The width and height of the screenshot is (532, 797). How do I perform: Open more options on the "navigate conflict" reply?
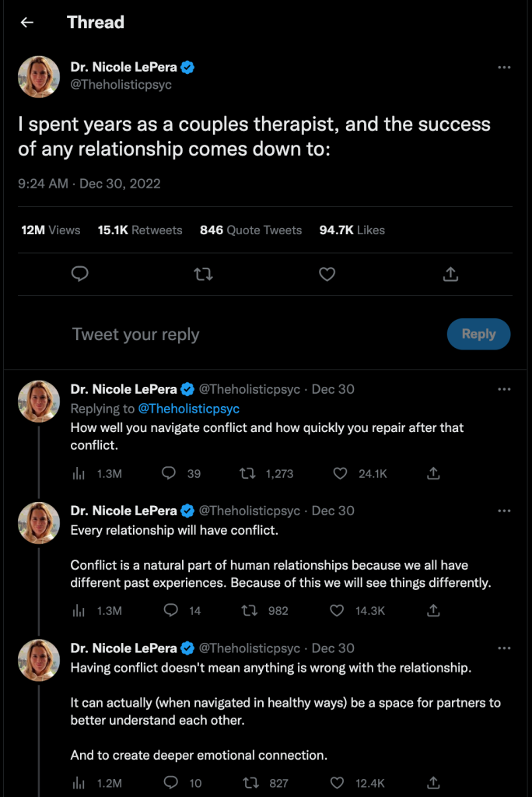504,388
